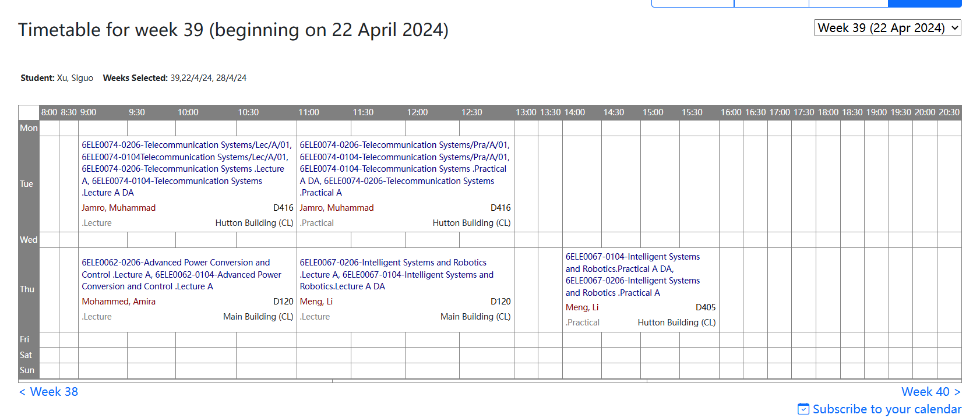The image size is (980, 418).
Task: Click room D416 in Tuesday practical block
Action: tap(500, 208)
